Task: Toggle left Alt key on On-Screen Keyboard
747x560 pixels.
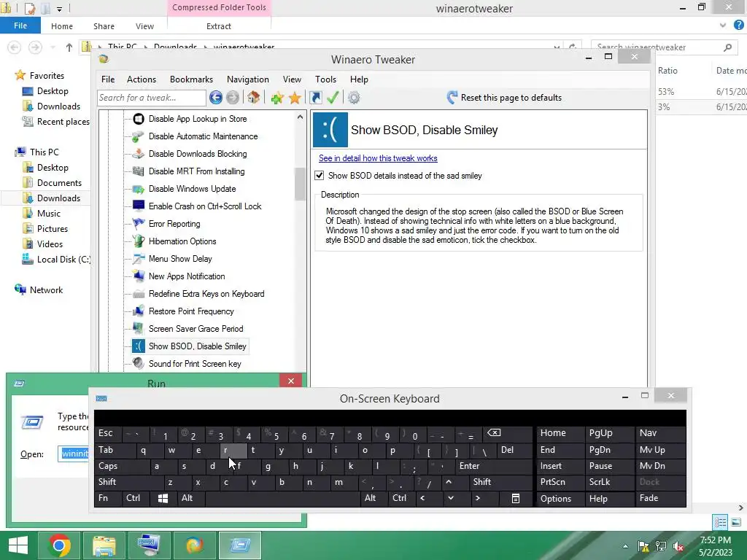Action: pyautogui.click(x=190, y=498)
